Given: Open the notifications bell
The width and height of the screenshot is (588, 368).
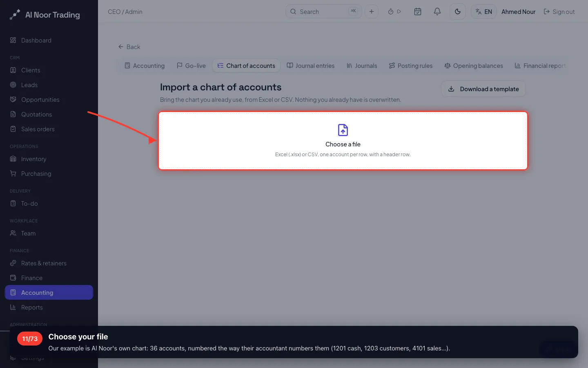Looking at the screenshot, I should tap(437, 12).
